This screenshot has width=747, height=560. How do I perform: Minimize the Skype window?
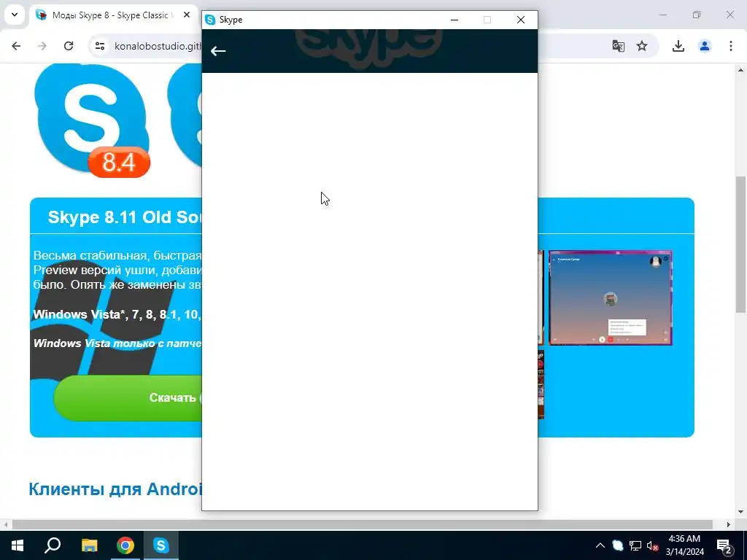point(454,20)
